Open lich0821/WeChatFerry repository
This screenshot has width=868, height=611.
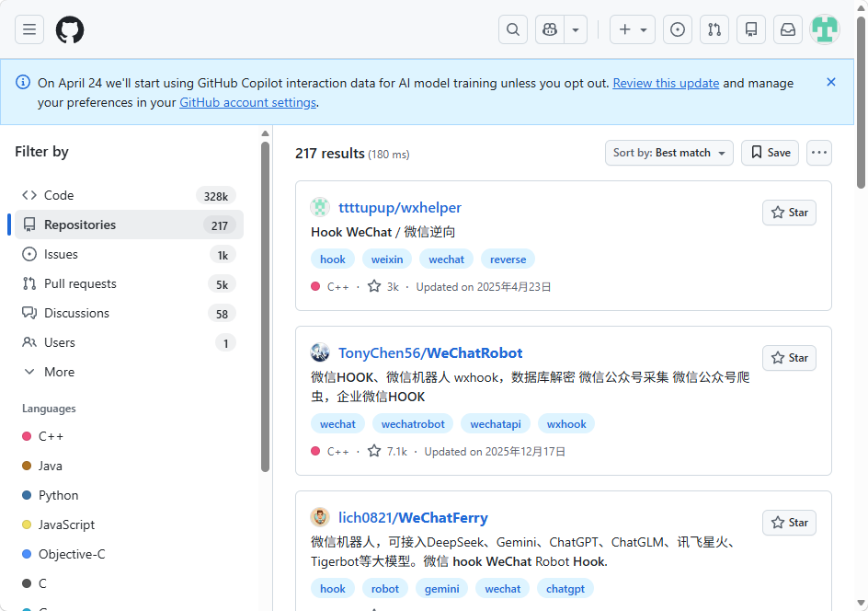(x=413, y=518)
